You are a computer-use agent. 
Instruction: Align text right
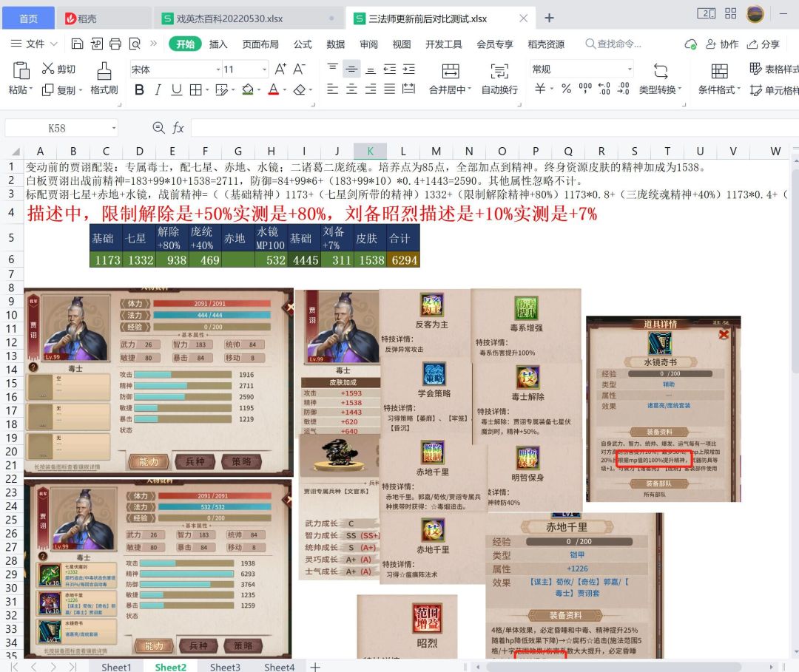click(371, 89)
